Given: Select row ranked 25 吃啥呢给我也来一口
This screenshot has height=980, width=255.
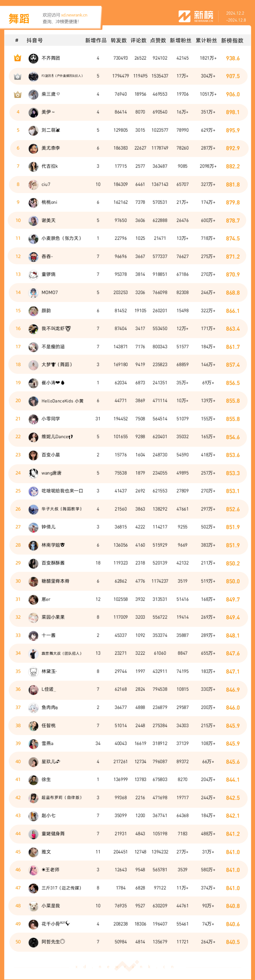Looking at the screenshot, I should 128,491.
